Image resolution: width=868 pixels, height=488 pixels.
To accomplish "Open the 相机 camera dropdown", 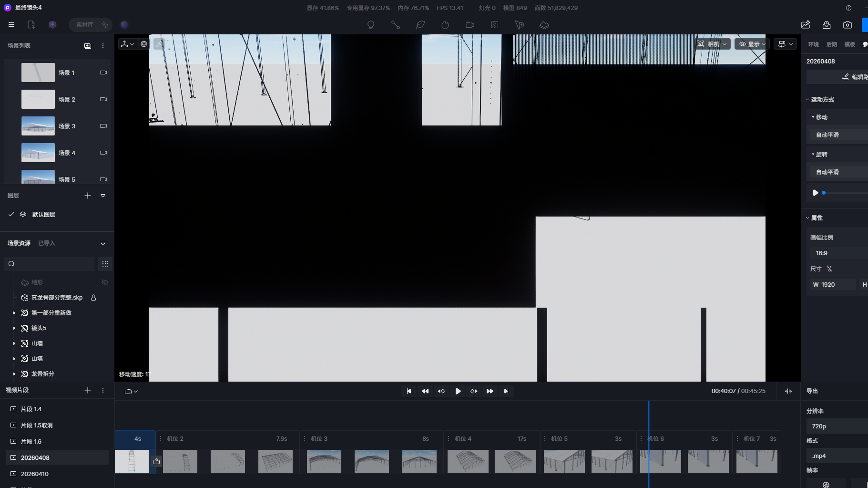I will pyautogui.click(x=713, y=44).
